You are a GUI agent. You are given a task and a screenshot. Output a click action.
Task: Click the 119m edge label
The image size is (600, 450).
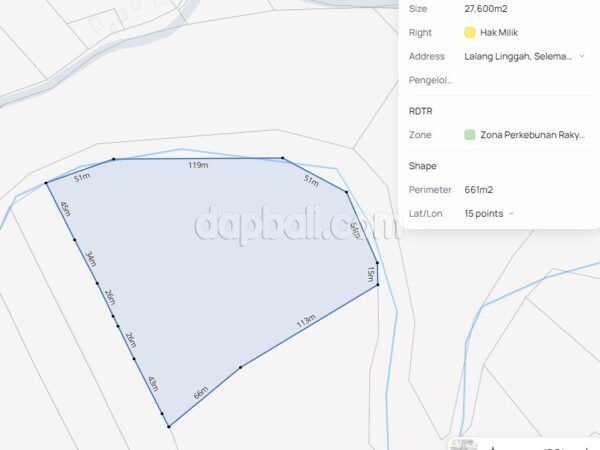pos(198,165)
